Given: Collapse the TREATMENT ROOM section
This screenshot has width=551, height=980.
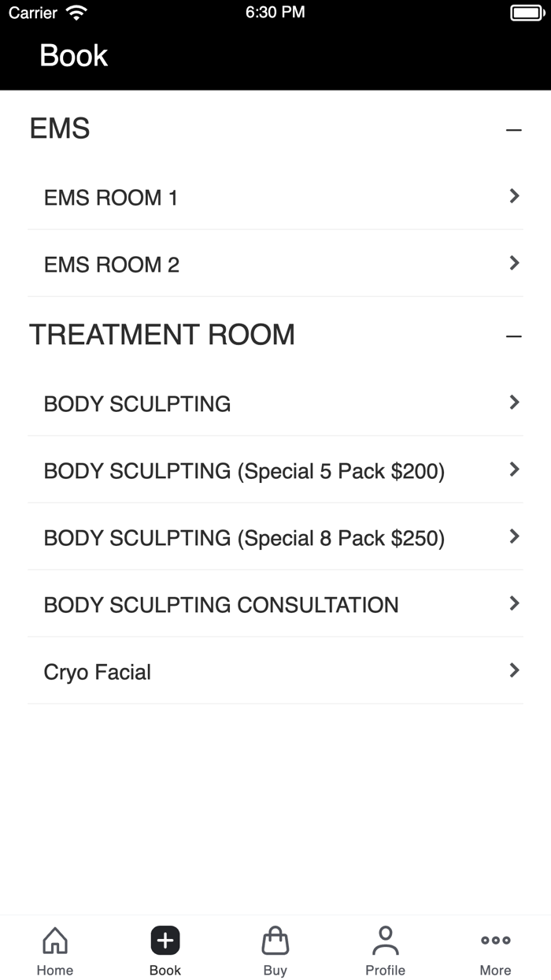Looking at the screenshot, I should 514,335.
